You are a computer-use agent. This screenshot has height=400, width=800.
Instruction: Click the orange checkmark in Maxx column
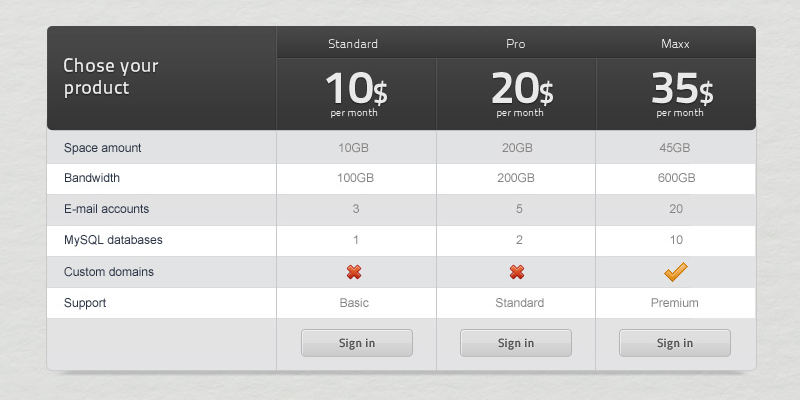tap(675, 271)
